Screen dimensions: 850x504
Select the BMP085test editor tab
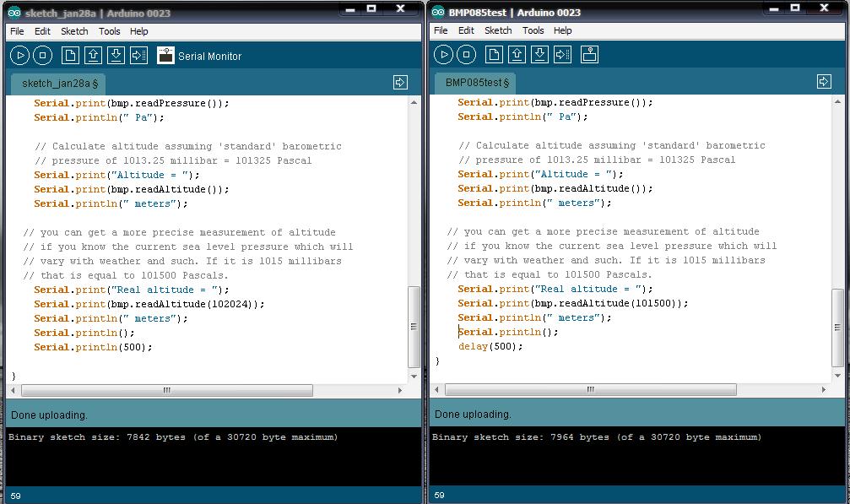pos(475,83)
